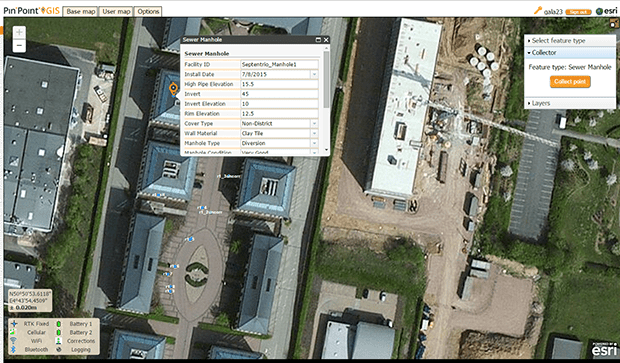Viewport: 620px width, 363px height.
Task: Click the orange key icon beside gala23
Action: point(538,11)
